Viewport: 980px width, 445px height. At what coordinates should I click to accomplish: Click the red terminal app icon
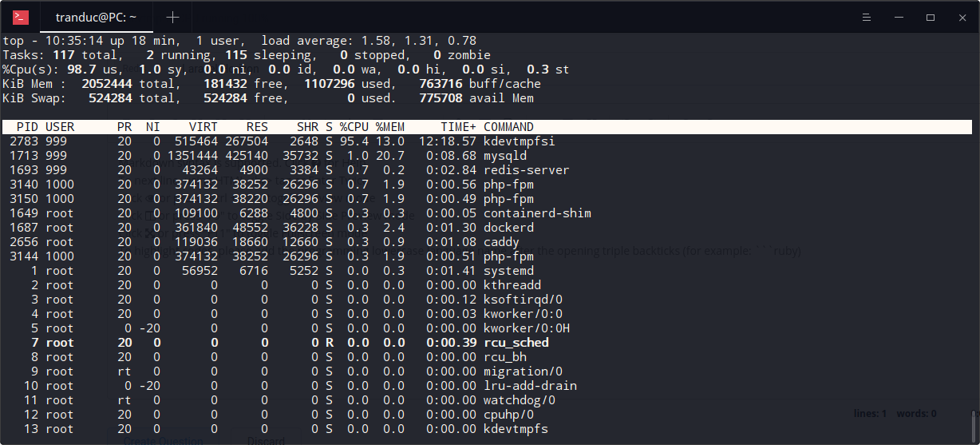point(21,18)
